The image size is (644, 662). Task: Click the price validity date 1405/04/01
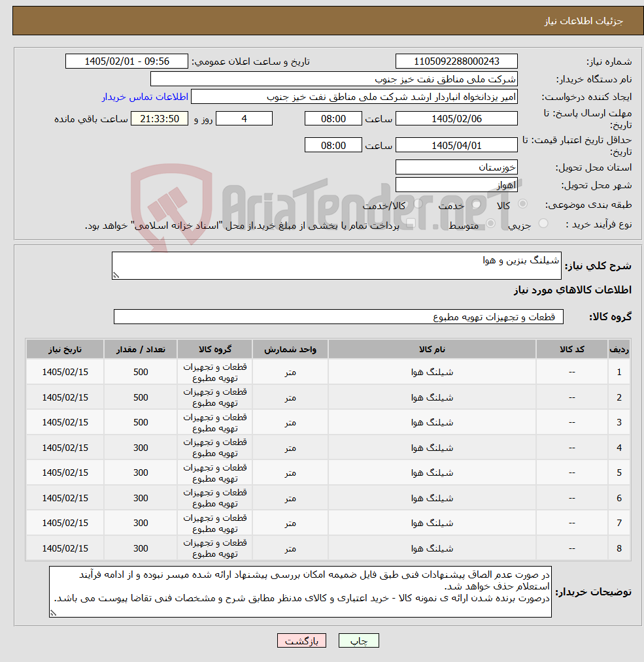coord(456,145)
